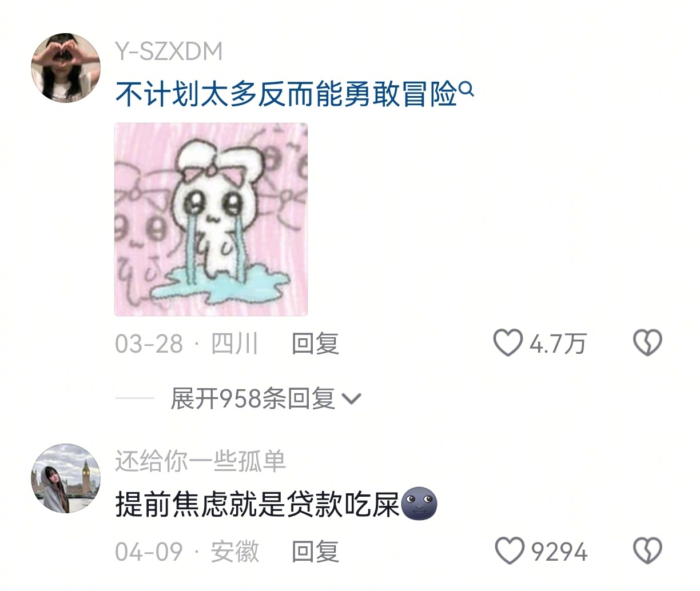Tap the 03-28 · 四川 timestamp

187,344
